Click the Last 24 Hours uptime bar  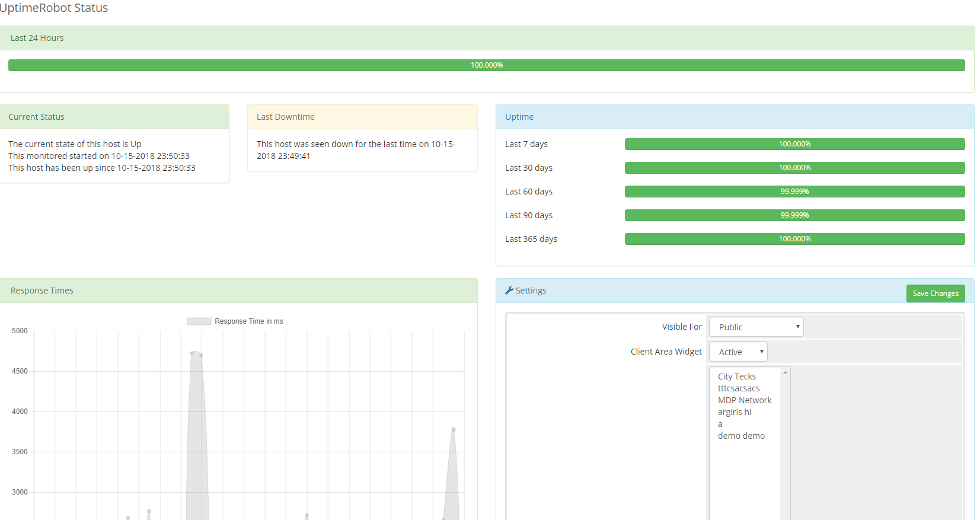click(487, 65)
